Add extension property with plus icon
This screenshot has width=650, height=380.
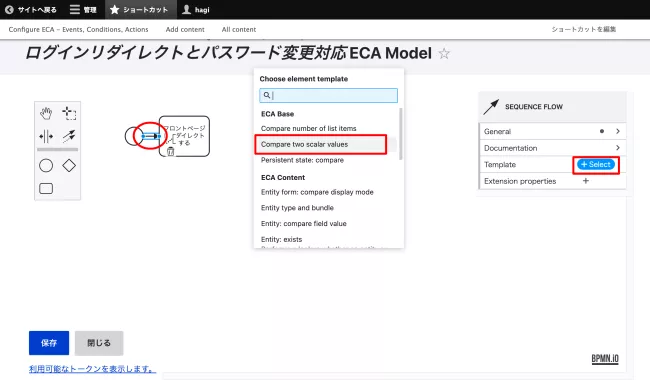tap(586, 181)
